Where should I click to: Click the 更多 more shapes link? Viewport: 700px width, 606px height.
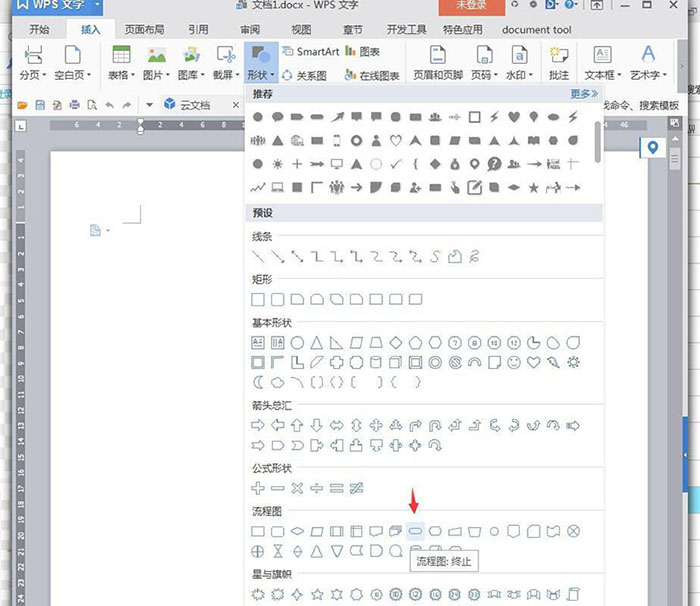(584, 94)
